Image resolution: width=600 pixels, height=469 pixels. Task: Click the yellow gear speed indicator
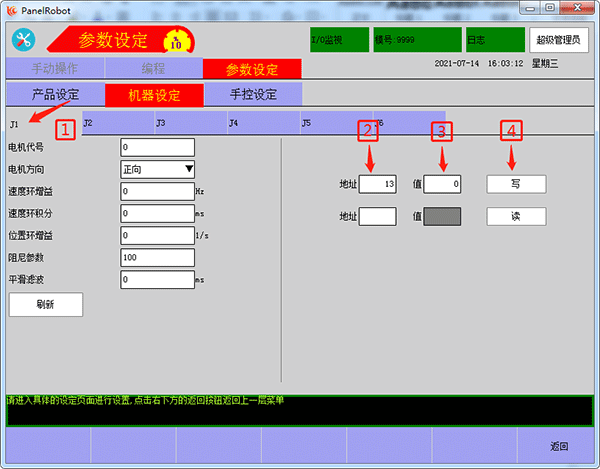[176, 42]
